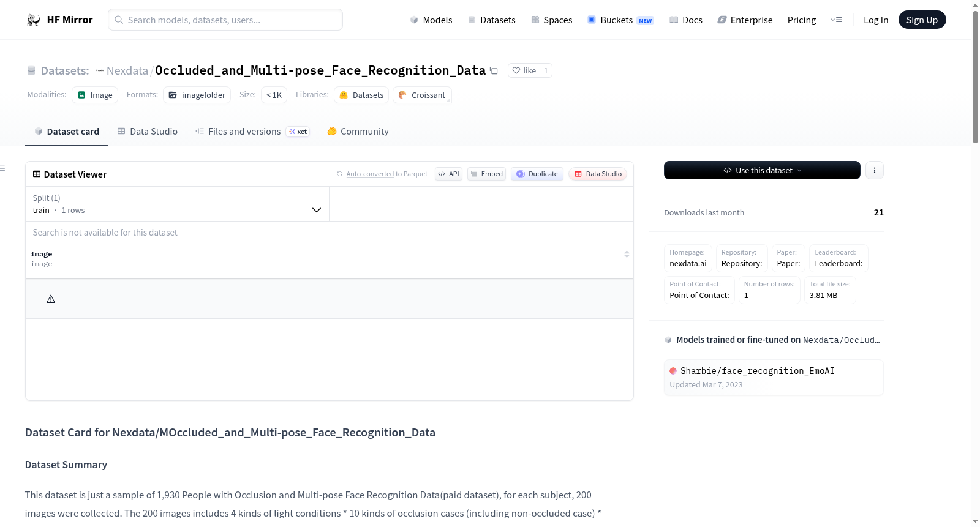The width and height of the screenshot is (980, 527).
Task: Click the page vertical scrollbar thumb
Action: pyautogui.click(x=975, y=77)
